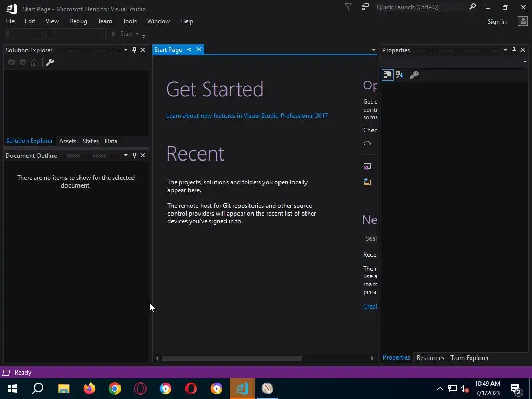Viewport: 532px width, 399px height.
Task: Expand the Properties object selector dropdown
Action: [525, 62]
